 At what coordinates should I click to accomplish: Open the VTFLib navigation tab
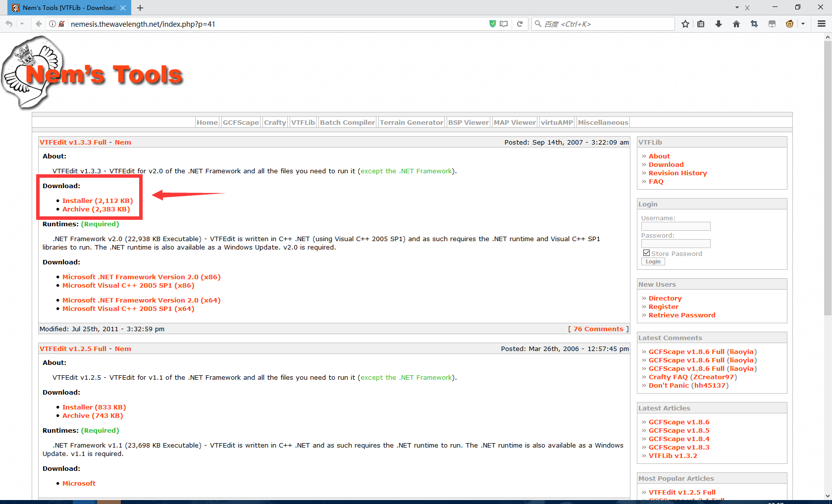[x=303, y=122]
